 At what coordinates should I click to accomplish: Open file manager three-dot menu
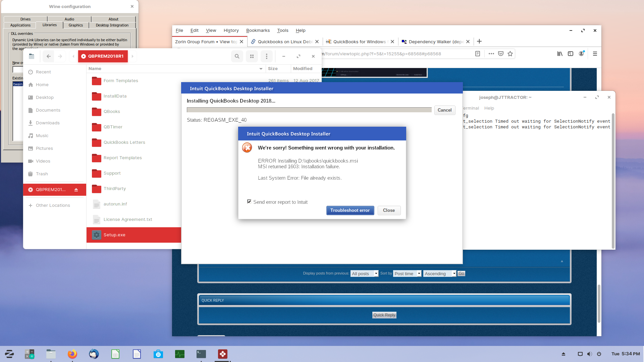(x=267, y=56)
